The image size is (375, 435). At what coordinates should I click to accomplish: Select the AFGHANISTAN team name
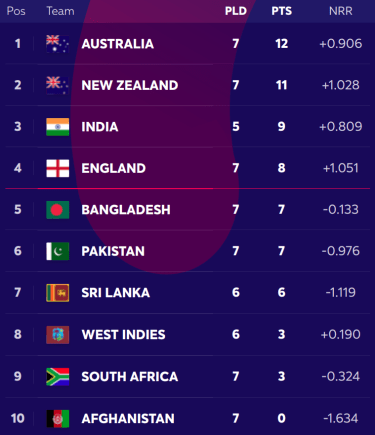(128, 418)
